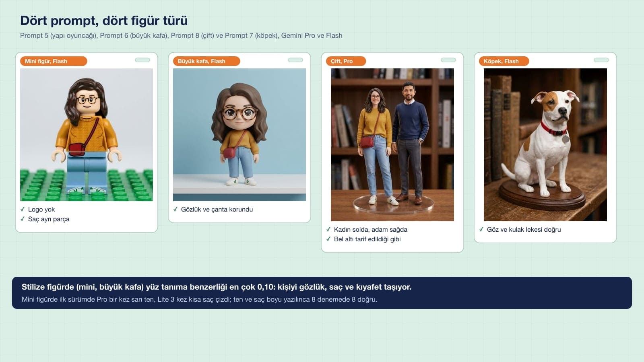Click the pill indicator on Köpek card
The height and width of the screenshot is (362, 644).
coord(601,60)
